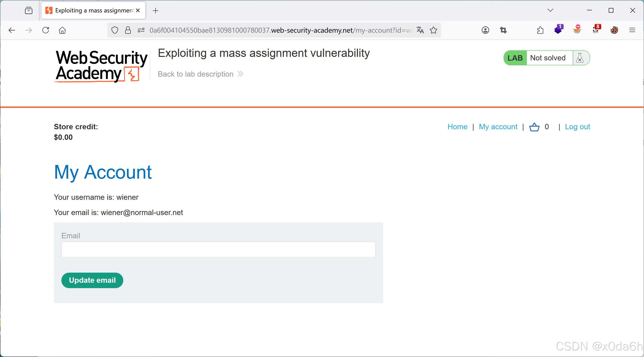Viewport: 644px width, 357px height.
Task: Click the screenshot crop tool icon
Action: (x=503, y=30)
